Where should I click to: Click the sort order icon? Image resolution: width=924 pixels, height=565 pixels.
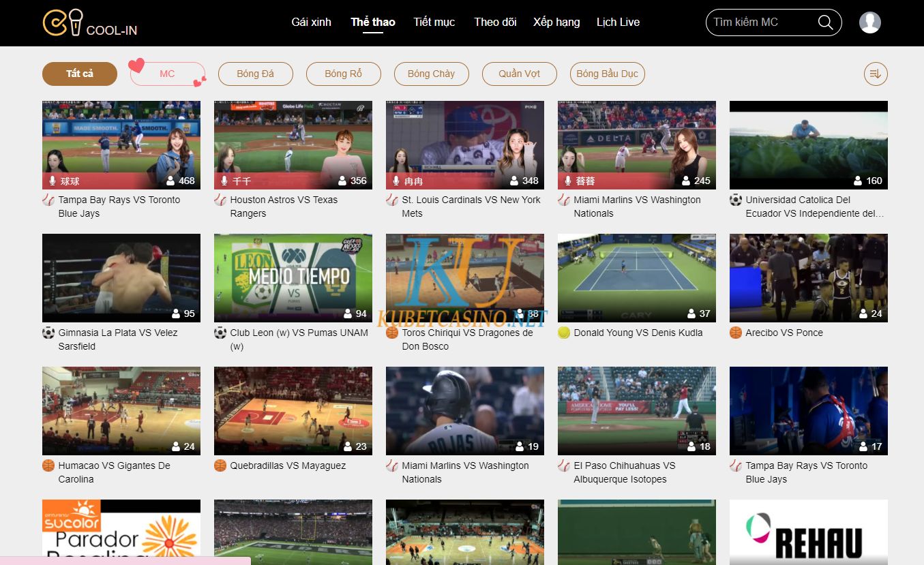click(876, 74)
